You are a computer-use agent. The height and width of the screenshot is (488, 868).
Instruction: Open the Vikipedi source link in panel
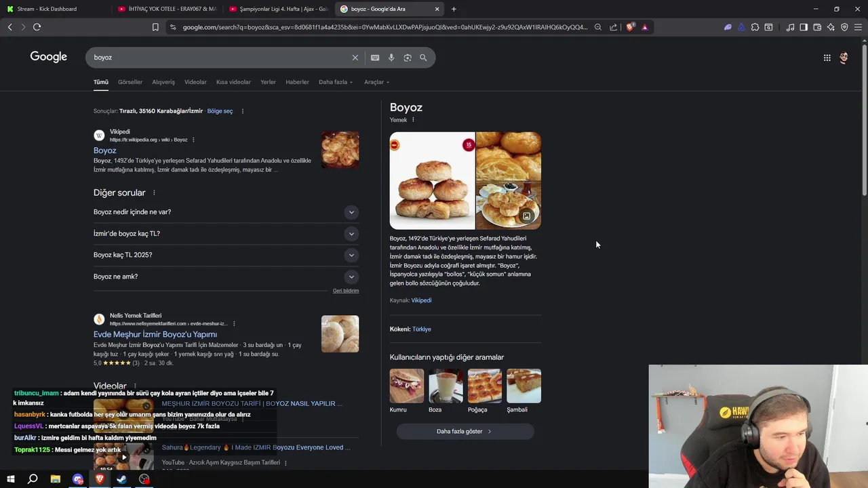point(421,300)
